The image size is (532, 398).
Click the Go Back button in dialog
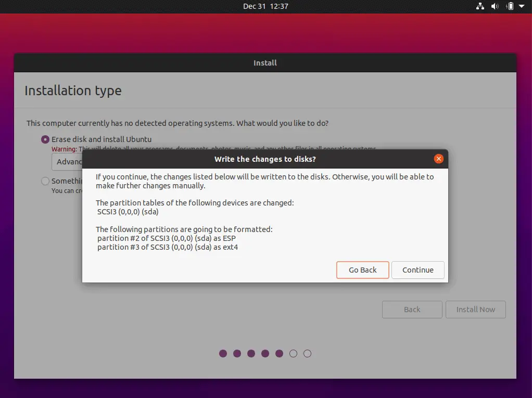[362, 270]
